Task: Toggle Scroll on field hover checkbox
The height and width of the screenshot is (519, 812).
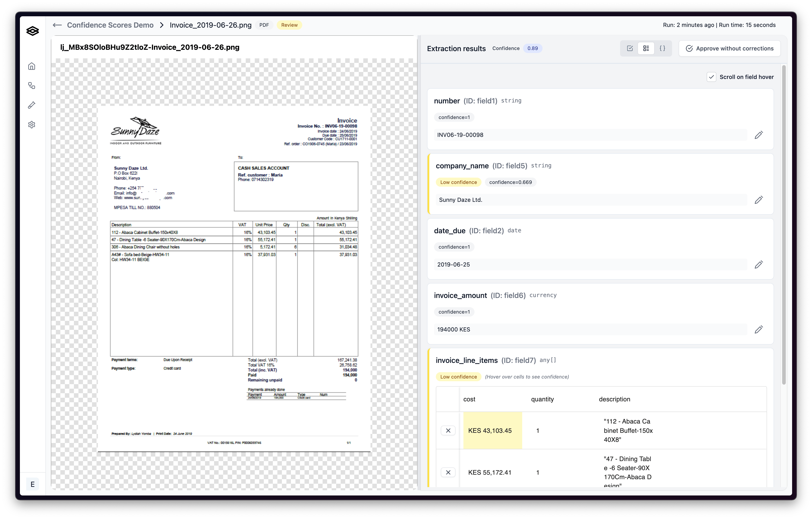Action: 711,77
